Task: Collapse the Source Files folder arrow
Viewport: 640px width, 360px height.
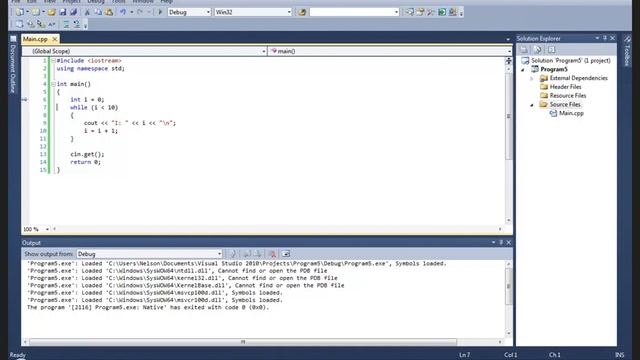Action: coord(532,105)
